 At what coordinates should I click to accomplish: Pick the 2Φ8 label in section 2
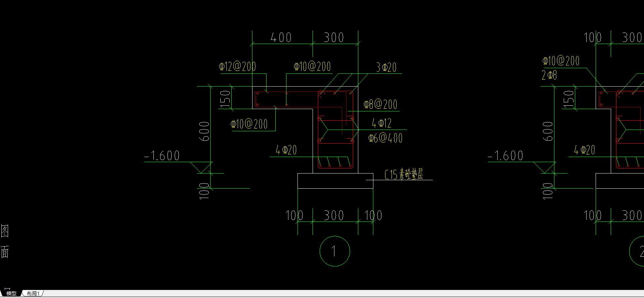(549, 75)
